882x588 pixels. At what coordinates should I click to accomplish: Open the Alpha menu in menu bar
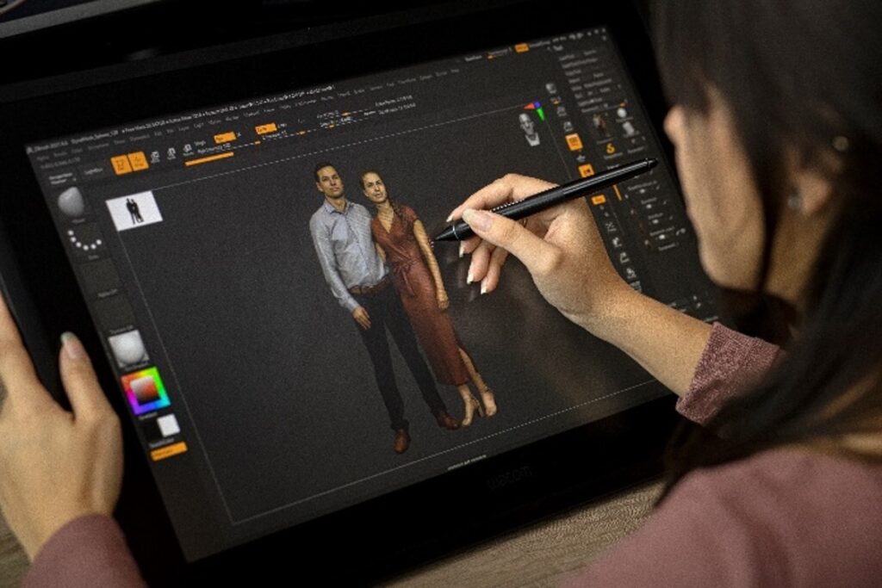tap(41, 159)
